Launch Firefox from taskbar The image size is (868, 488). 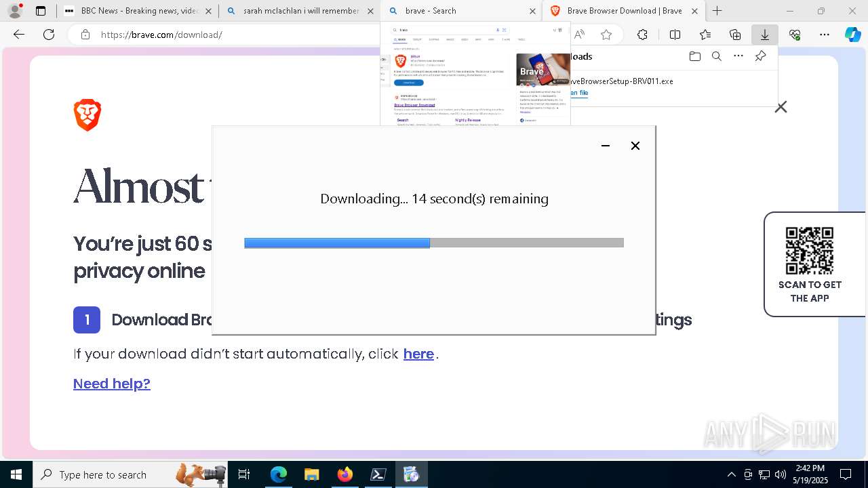point(344,474)
